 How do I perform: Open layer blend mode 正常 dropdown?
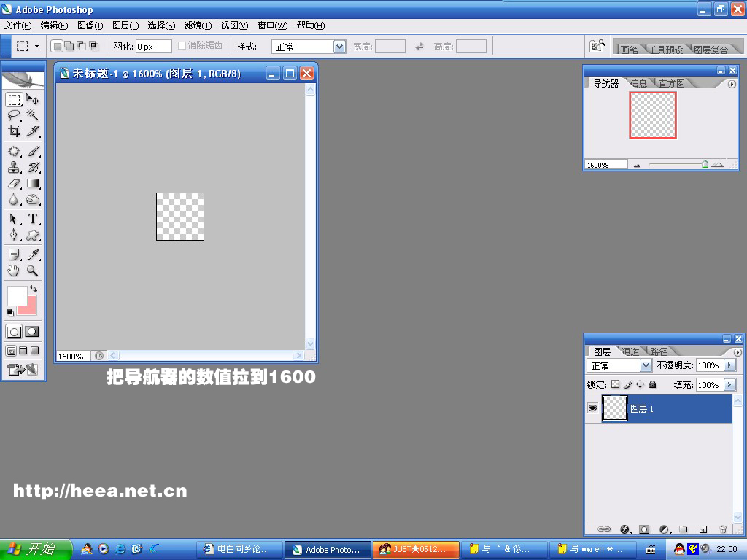[646, 365]
